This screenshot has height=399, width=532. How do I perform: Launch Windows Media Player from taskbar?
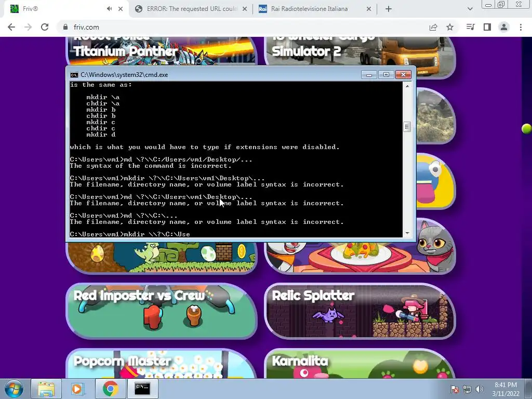point(78,389)
